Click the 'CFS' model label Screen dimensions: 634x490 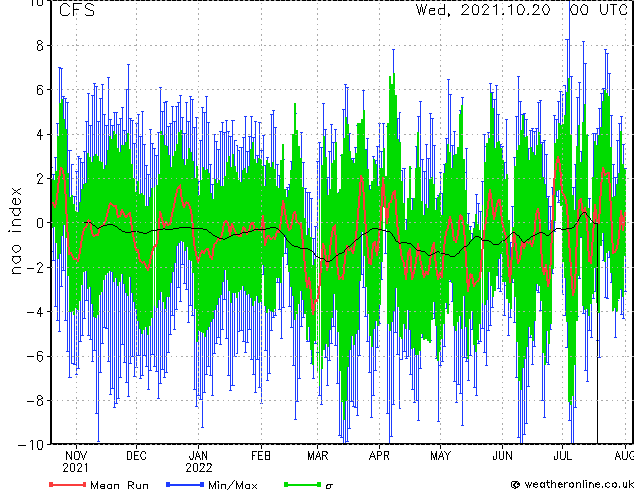click(77, 10)
